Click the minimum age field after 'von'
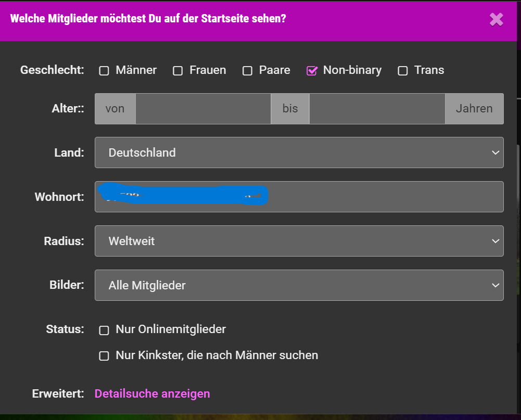The width and height of the screenshot is (521, 420). click(x=203, y=109)
